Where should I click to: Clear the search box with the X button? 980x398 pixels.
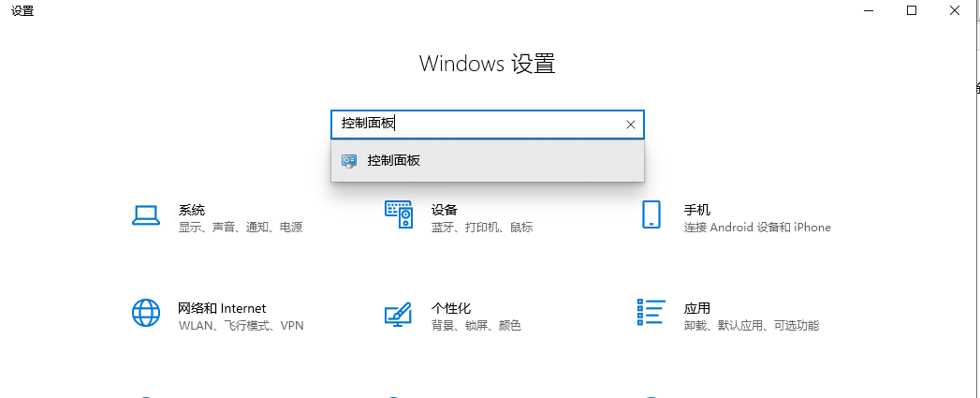(630, 125)
